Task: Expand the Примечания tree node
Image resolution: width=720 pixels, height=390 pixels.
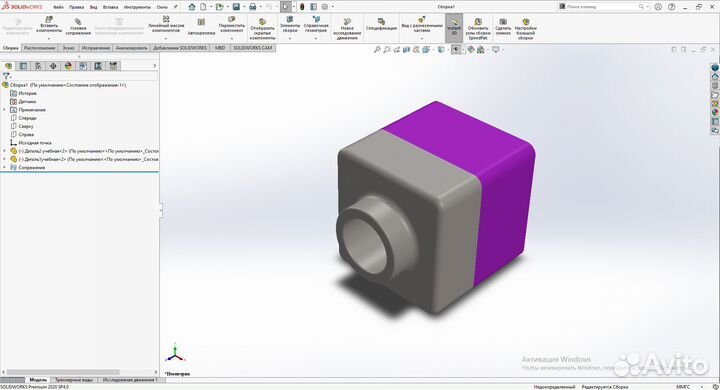Action: [x=5, y=110]
